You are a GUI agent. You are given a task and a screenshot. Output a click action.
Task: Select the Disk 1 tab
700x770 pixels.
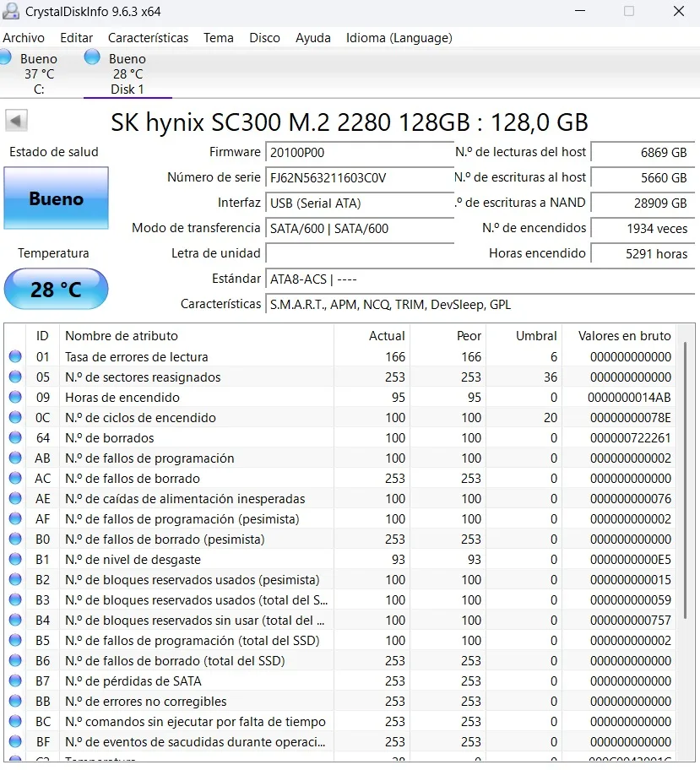coord(128,73)
